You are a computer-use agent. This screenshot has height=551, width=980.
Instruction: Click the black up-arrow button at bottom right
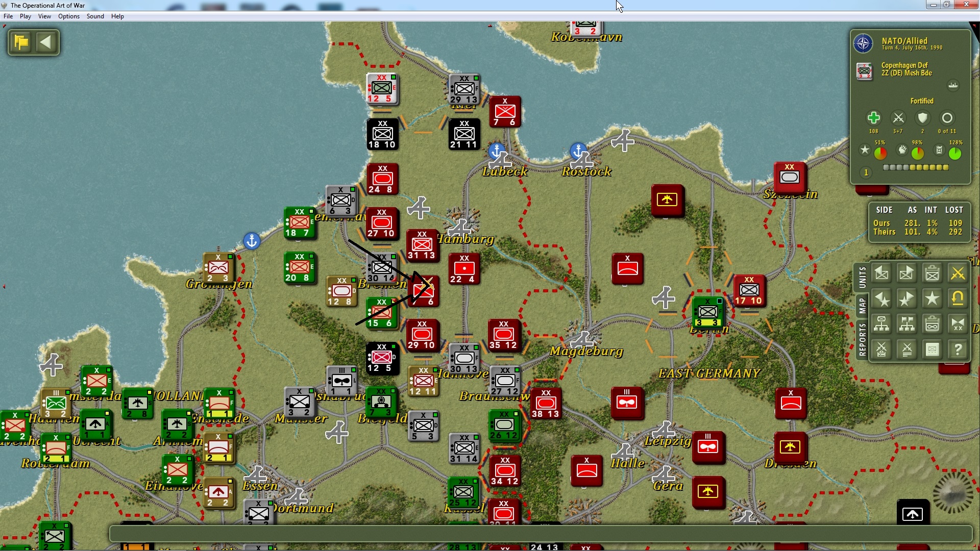(x=913, y=514)
